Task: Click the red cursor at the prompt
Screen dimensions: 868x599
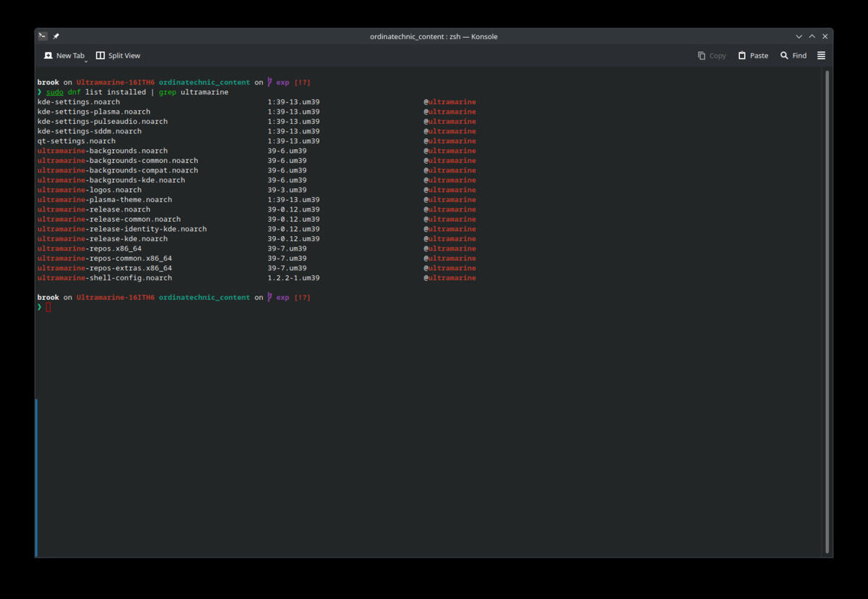Action: pyautogui.click(x=49, y=306)
